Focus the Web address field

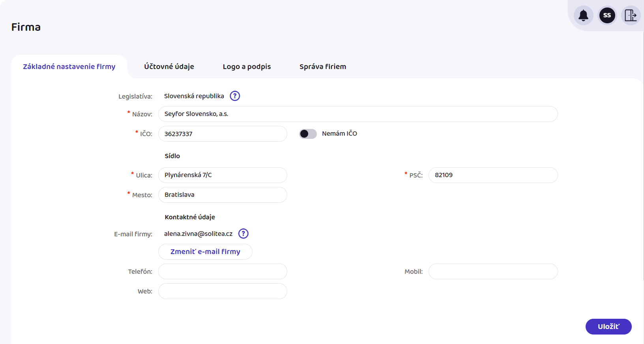[223, 291]
